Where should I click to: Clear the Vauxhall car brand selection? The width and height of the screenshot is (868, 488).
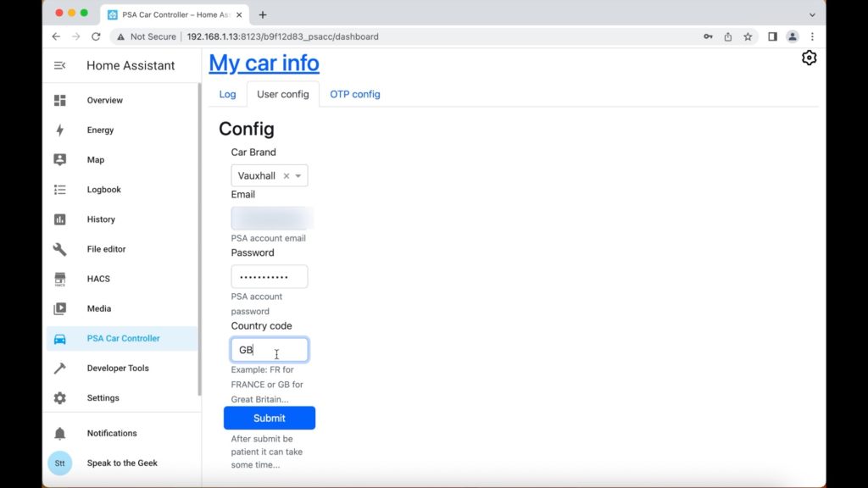[287, 176]
